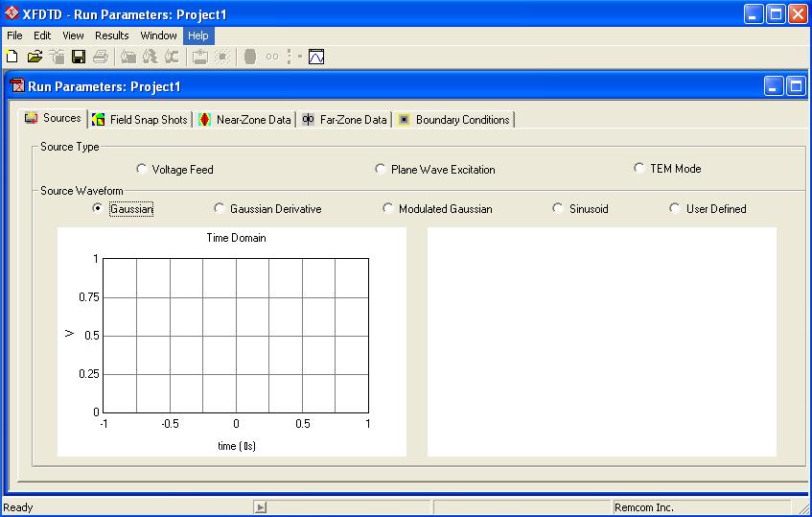Save the project with the floppy disk icon
Screen dimensions: 812x517
79,56
